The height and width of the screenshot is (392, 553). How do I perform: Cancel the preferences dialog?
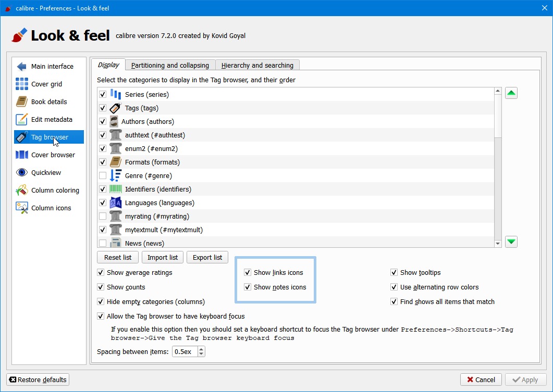pyautogui.click(x=481, y=380)
